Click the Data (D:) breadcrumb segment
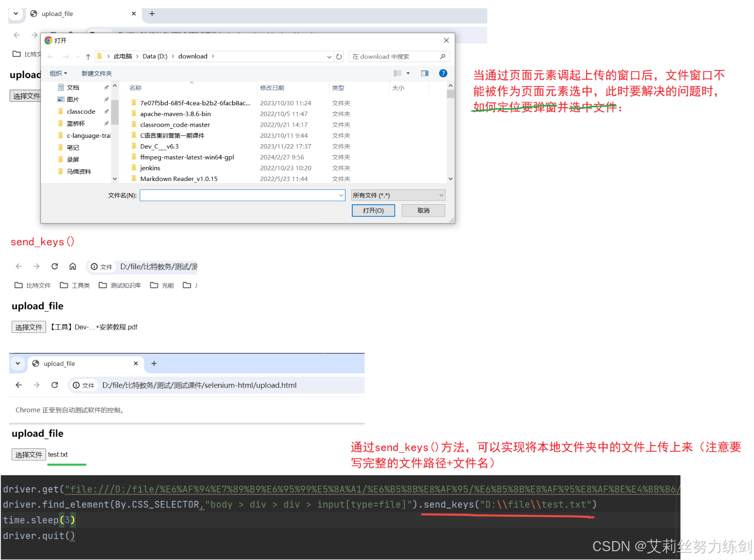Viewport: 754px width, 560px height. pos(155,56)
